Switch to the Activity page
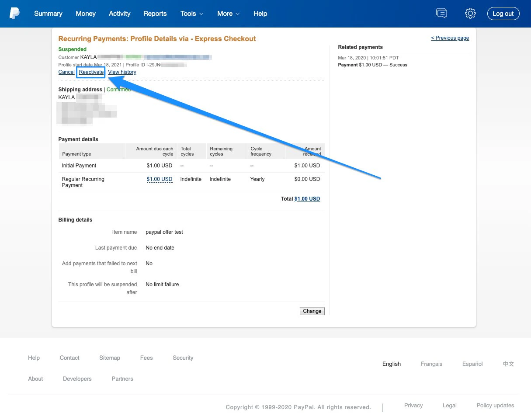 pyautogui.click(x=119, y=14)
